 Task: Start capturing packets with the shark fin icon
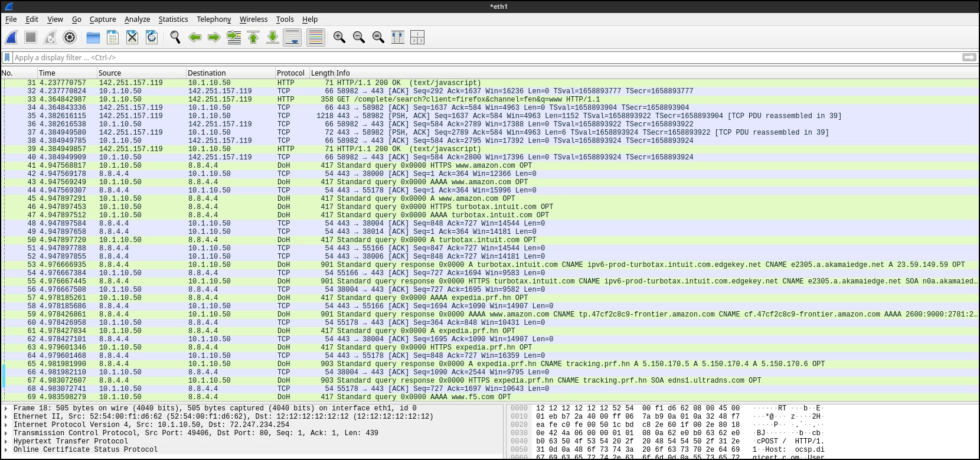11,37
